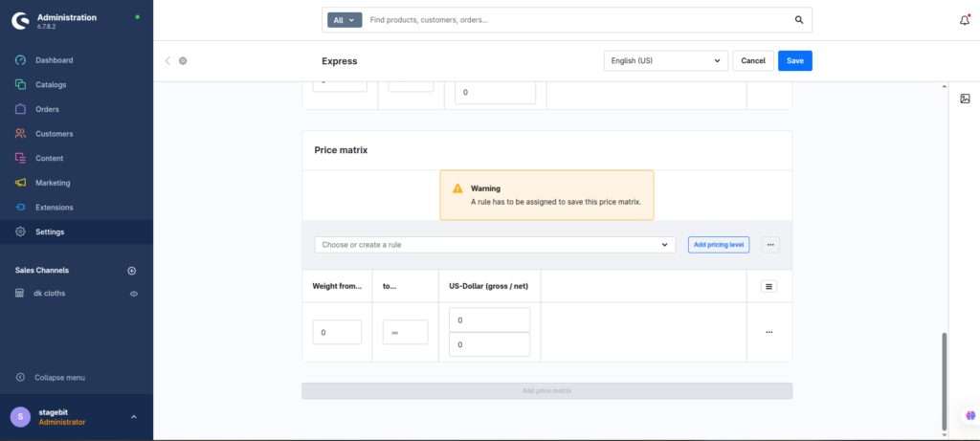Click the Orders bag icon
980x441 pixels.
click(20, 109)
